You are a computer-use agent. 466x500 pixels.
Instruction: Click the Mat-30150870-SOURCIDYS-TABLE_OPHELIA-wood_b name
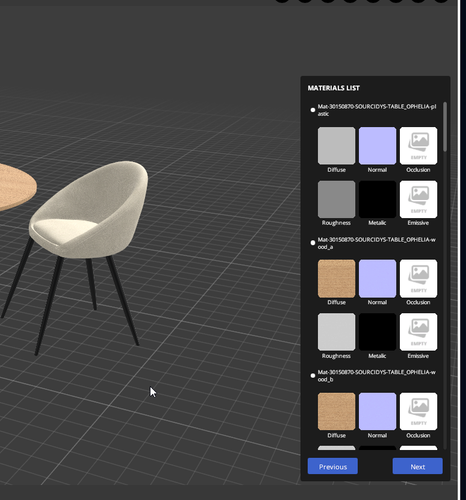click(x=377, y=376)
